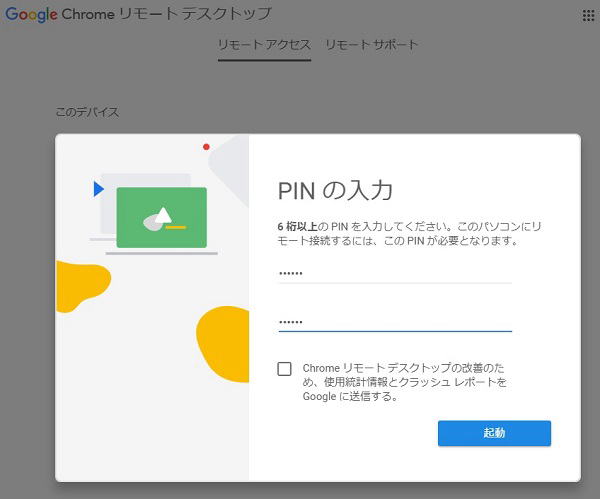Click the このデバイス label
Viewport: 600px width, 499px height.
pos(87,112)
